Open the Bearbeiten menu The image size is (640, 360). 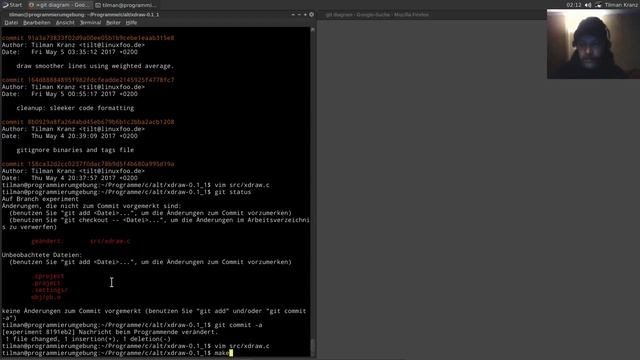[x=37, y=22]
